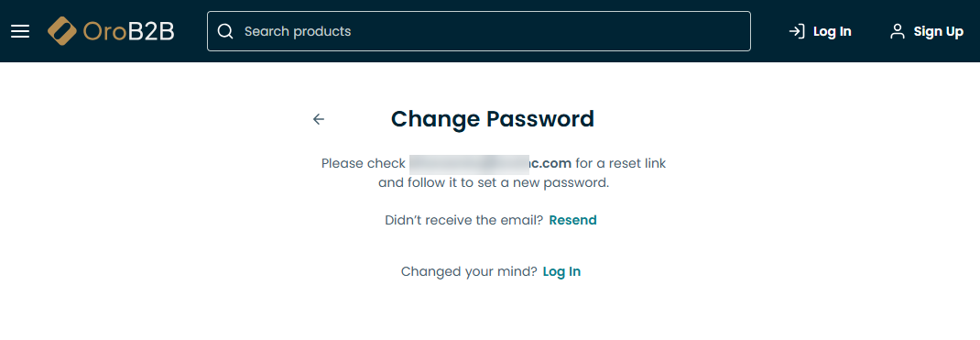
Task: Go back using the left arrow
Action: [319, 119]
